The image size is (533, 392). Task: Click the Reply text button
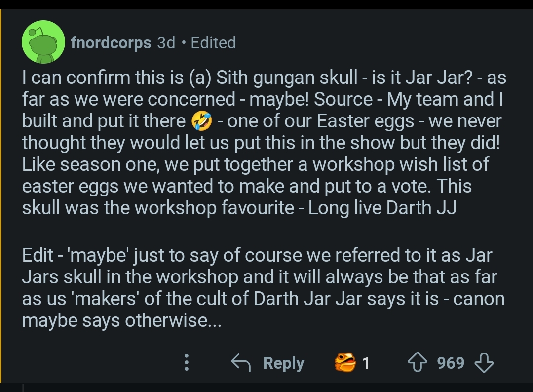point(283,363)
